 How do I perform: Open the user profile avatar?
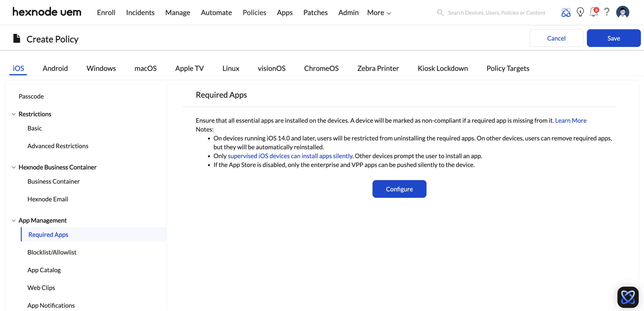pyautogui.click(x=623, y=12)
